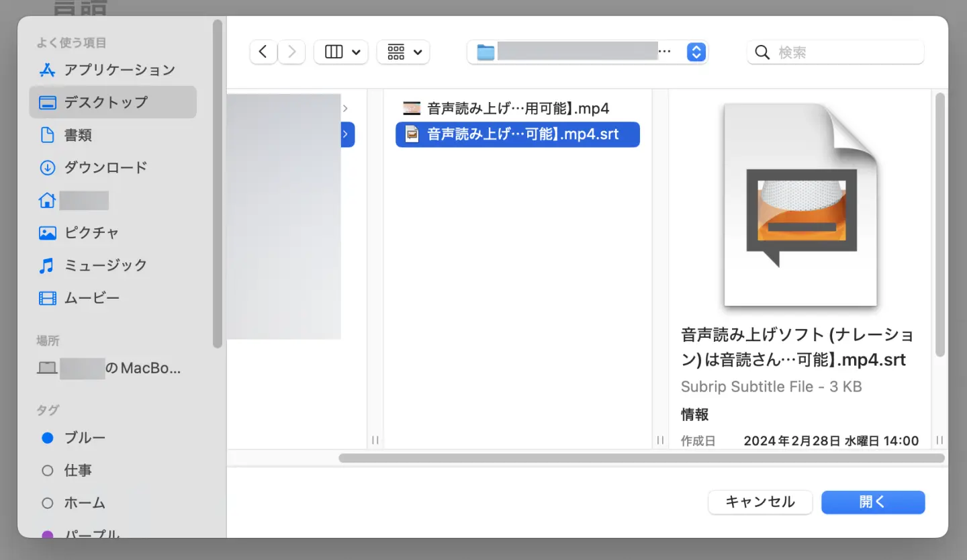Cancel the dialog with キャンセル
The width and height of the screenshot is (967, 560).
tap(760, 502)
